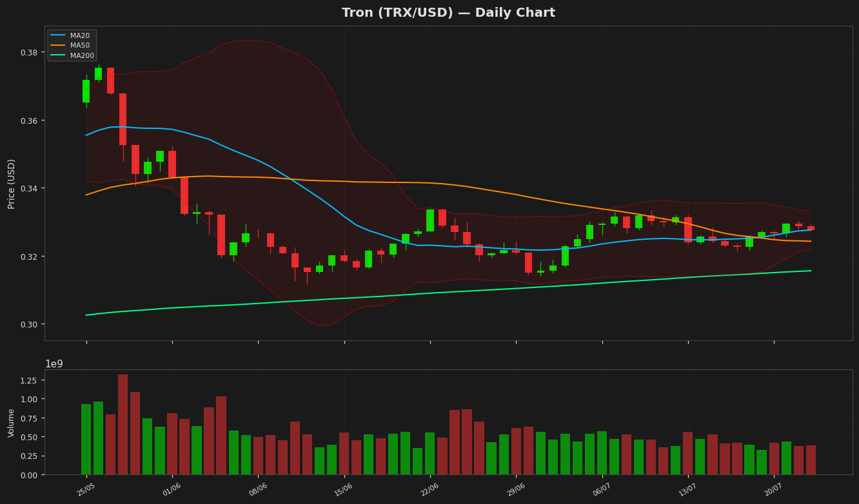Click the tallest red volume bar
859x504 pixels.
(123, 425)
